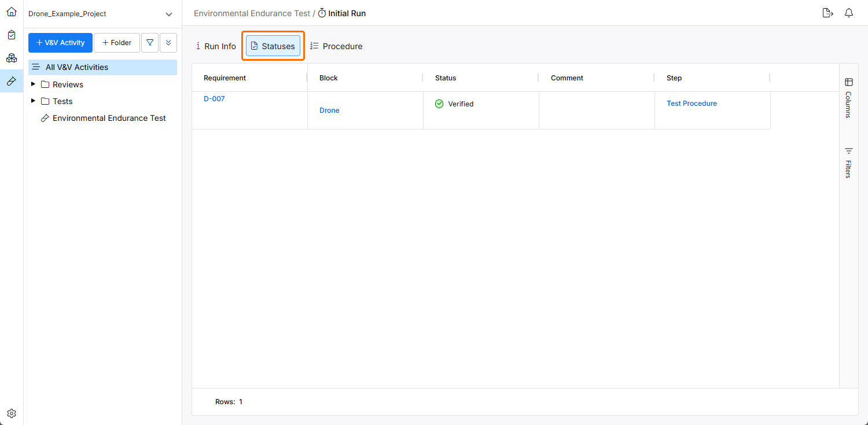The height and width of the screenshot is (425, 868).
Task: Open the D-007 requirement link
Action: click(x=214, y=99)
